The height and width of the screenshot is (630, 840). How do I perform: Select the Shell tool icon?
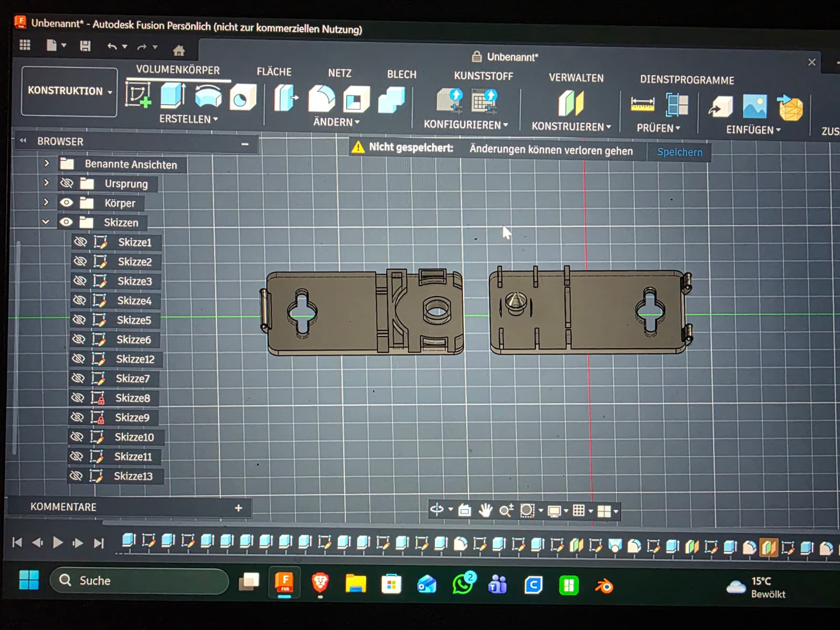[x=356, y=100]
